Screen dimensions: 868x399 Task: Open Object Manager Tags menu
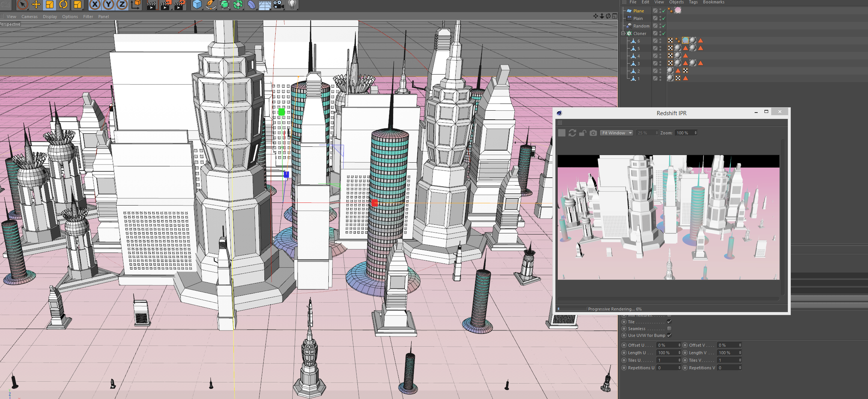[693, 2]
